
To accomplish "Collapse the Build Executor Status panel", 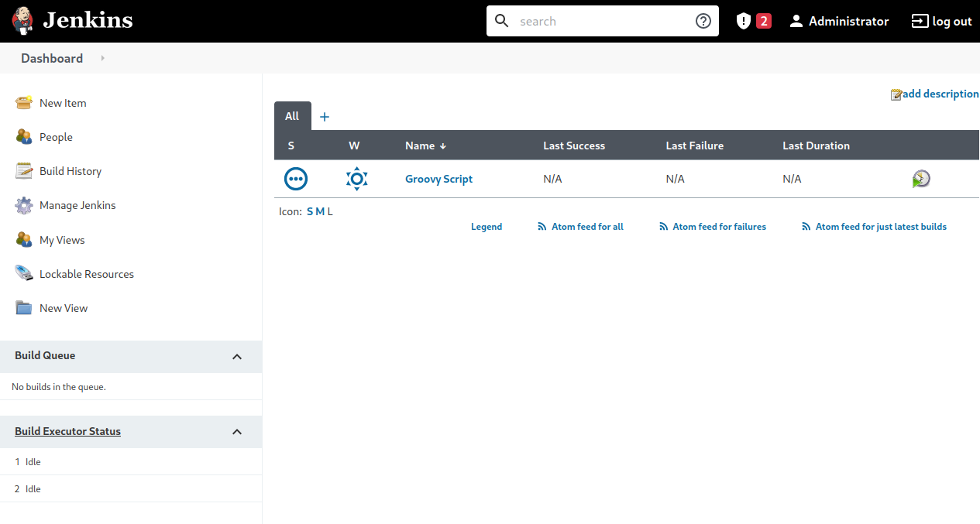I will (x=237, y=432).
